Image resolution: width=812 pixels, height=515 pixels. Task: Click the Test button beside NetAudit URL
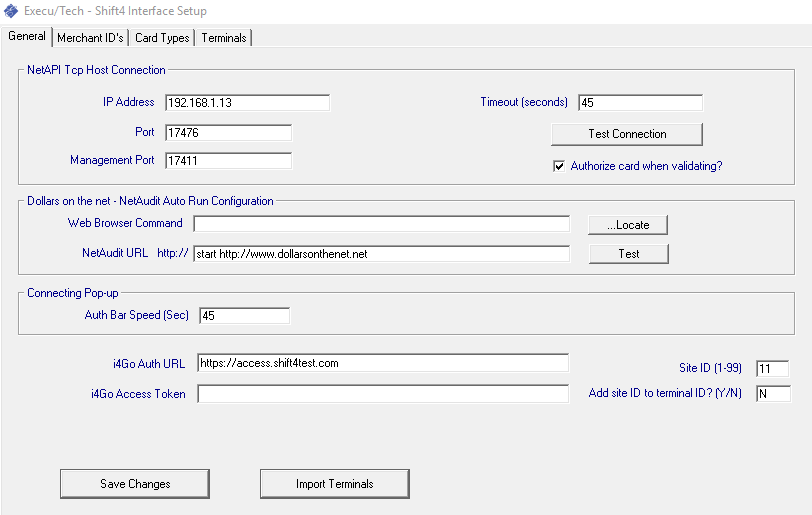pyautogui.click(x=629, y=254)
